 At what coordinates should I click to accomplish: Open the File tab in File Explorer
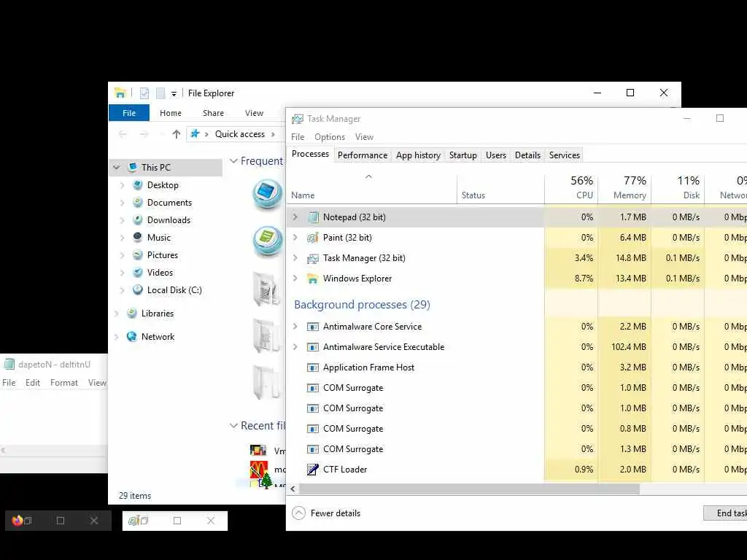(x=129, y=113)
